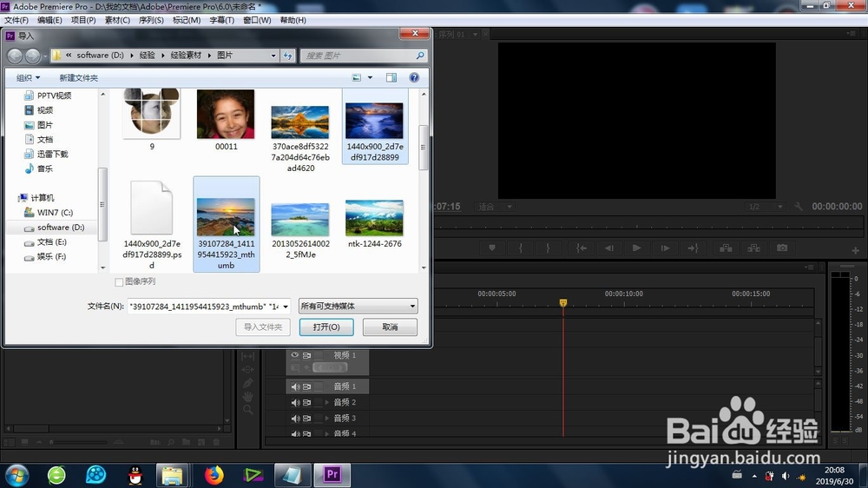Toggle sync lock on Video 1
This screenshot has width=868, height=488.
(306, 355)
